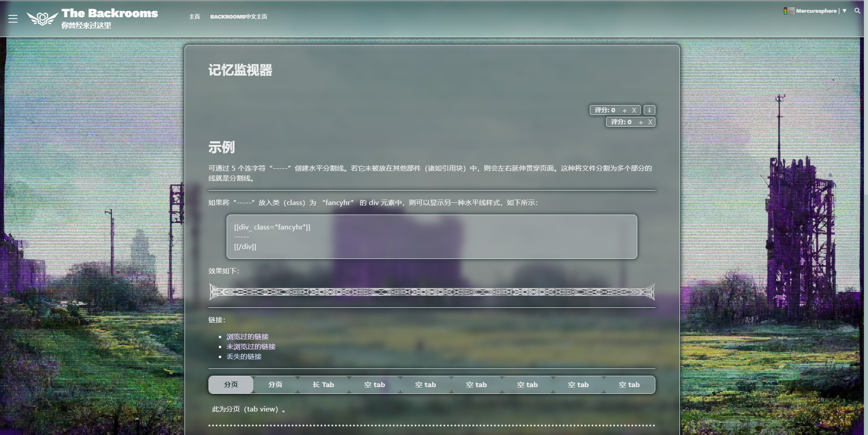Go to 主页 in top navigation
The image size is (868, 435).
point(194,17)
